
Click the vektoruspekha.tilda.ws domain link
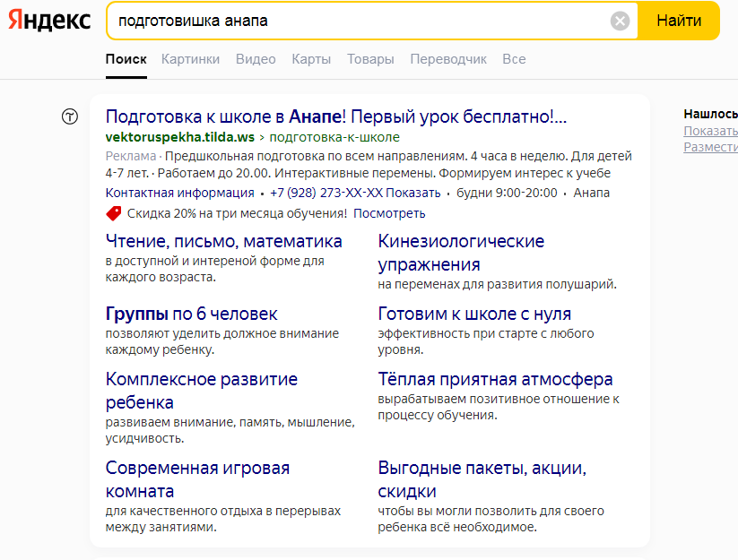click(180, 137)
